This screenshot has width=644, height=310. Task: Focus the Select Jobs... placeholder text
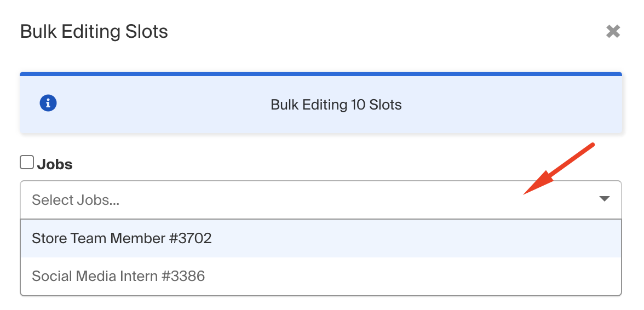tap(76, 200)
